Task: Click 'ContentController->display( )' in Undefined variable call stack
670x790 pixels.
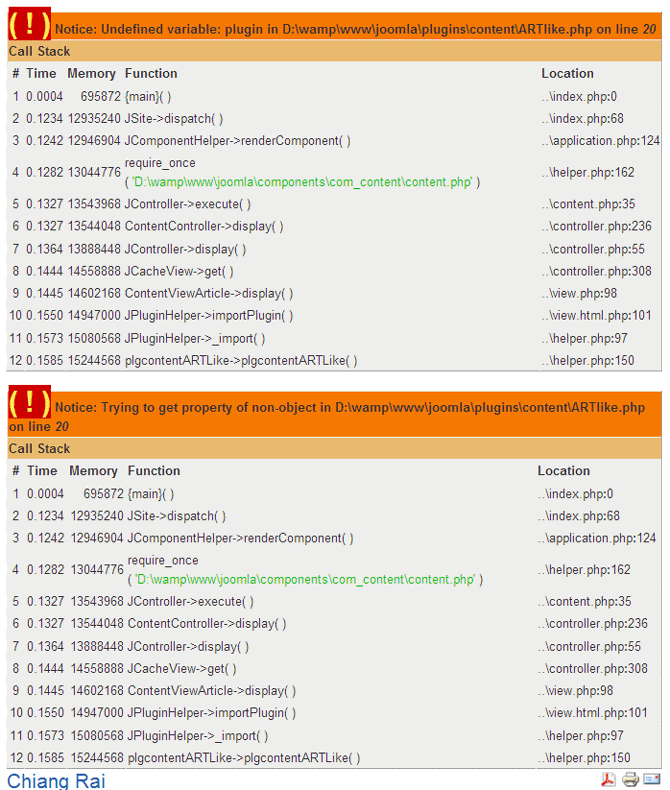Action: point(204,226)
